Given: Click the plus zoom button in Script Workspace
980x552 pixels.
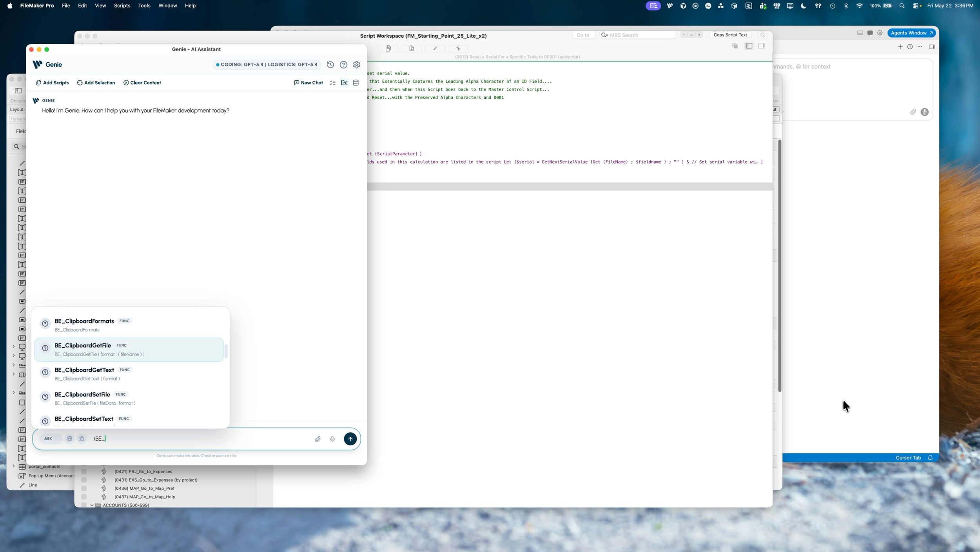Looking at the screenshot, I should [699, 35].
